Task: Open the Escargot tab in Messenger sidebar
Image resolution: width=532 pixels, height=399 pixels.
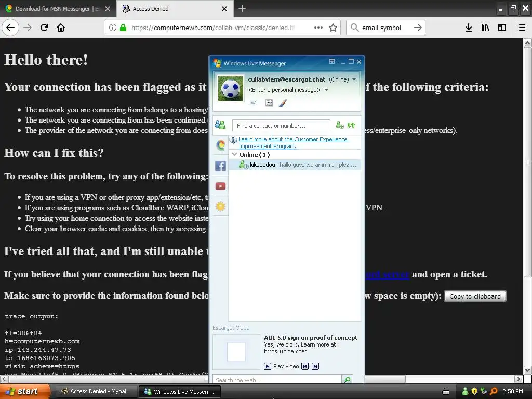Action: point(220,145)
